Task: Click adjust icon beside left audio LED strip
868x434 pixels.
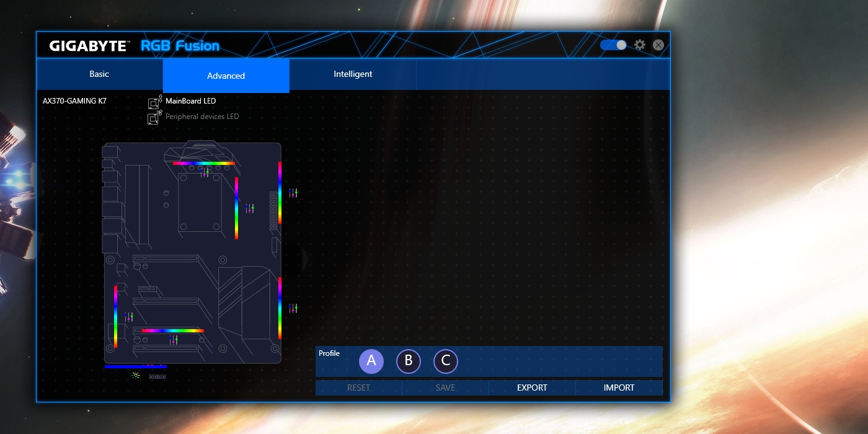Action: 129,317
